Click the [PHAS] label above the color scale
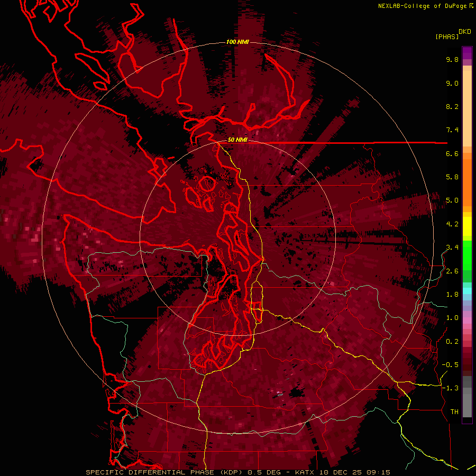The height and width of the screenshot is (476, 476). (x=447, y=36)
